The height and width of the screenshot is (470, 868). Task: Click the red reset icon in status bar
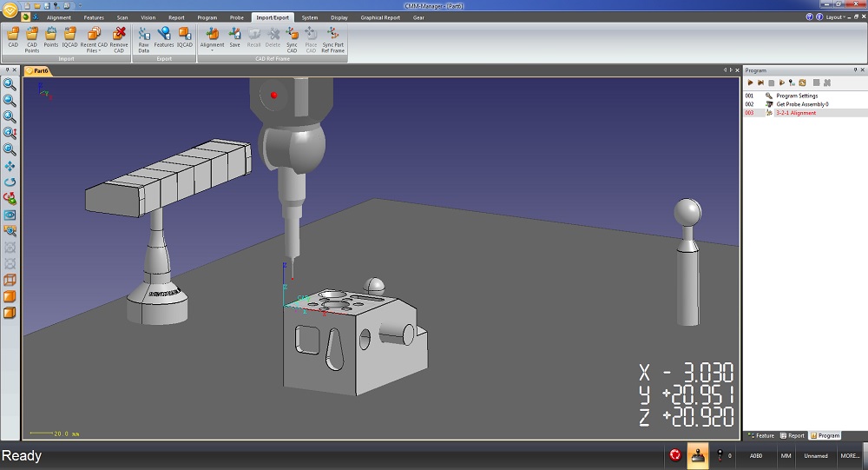point(674,455)
